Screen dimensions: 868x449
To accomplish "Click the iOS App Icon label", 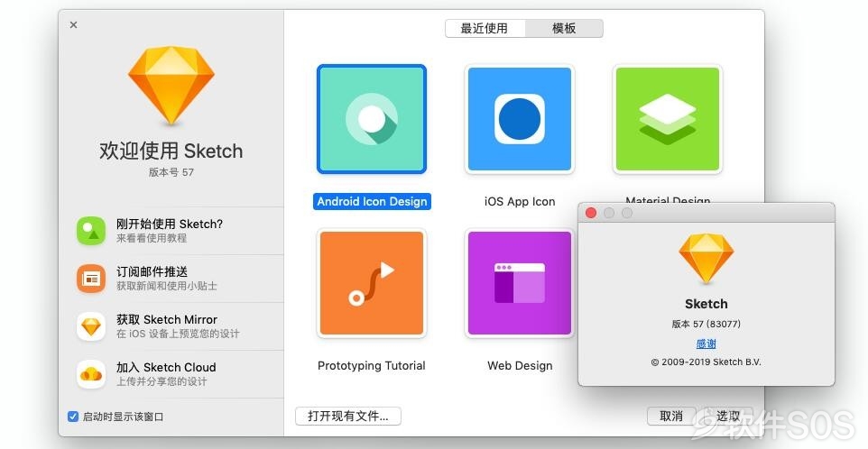I will click(x=519, y=201).
